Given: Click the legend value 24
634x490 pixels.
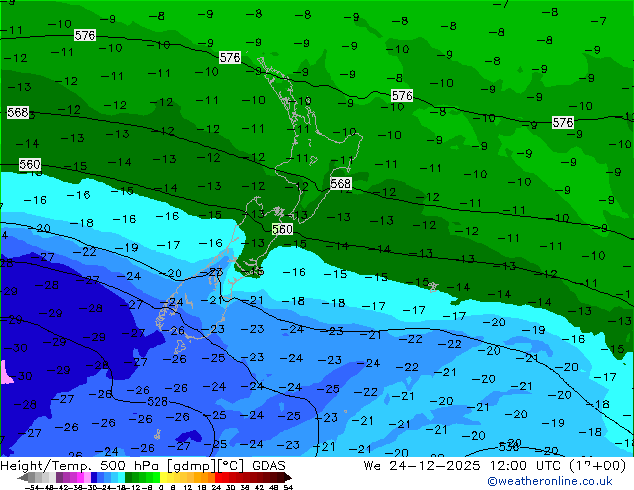Looking at the screenshot, I should point(216,487).
